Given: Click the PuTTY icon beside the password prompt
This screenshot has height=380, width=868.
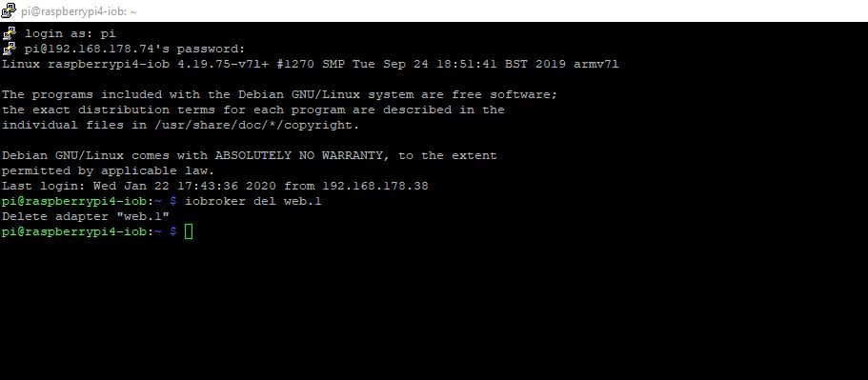Looking at the screenshot, I should 9,49.
